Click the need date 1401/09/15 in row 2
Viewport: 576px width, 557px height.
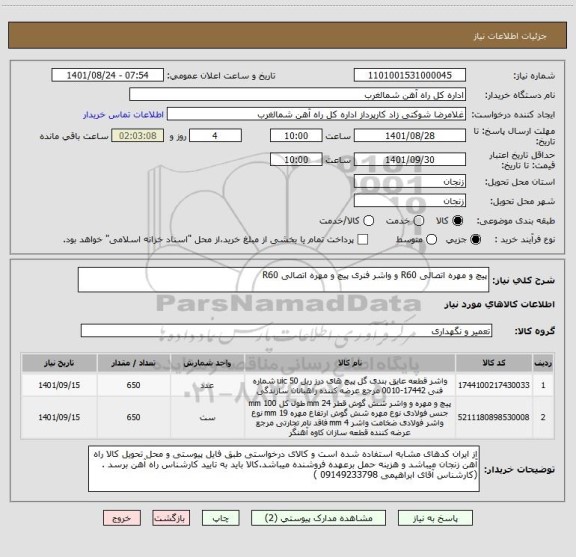[59, 417]
